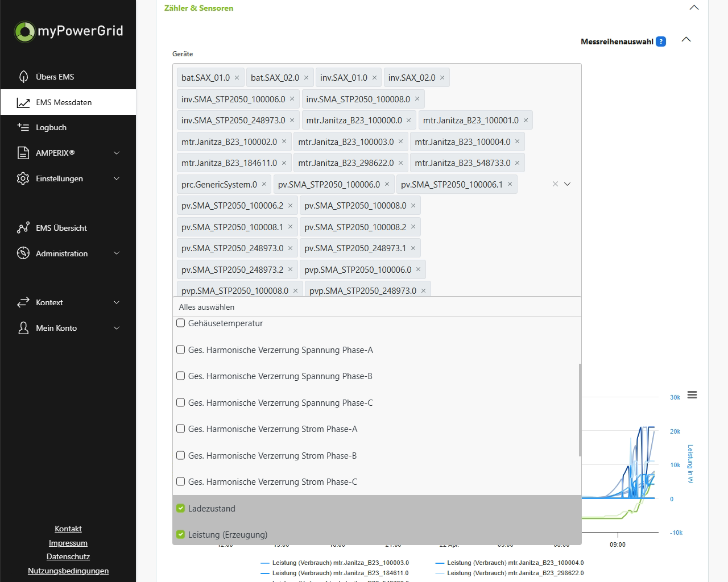Image resolution: width=728 pixels, height=582 pixels.
Task: Remove bat.SAX_01.0 device tag
Action: (237, 78)
